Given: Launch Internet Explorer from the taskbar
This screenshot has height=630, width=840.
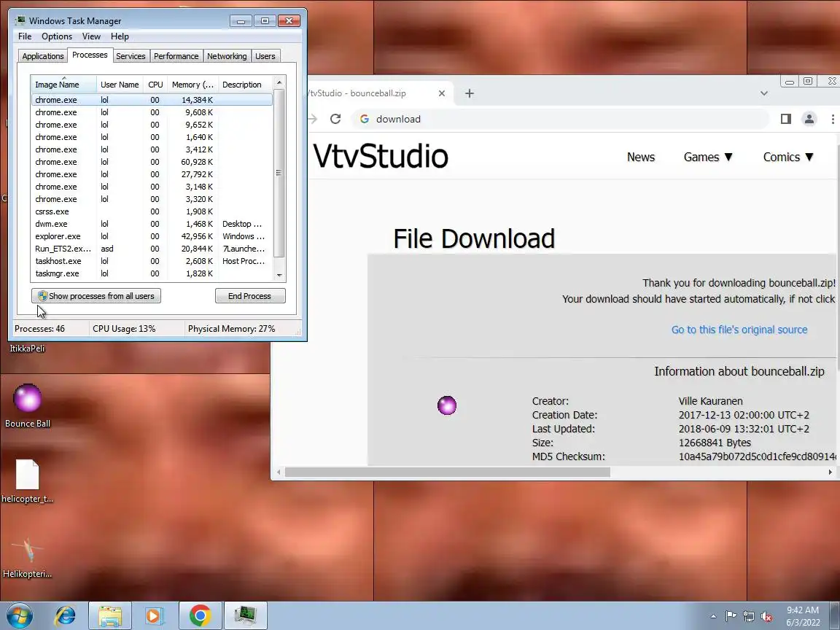Looking at the screenshot, I should tap(66, 615).
